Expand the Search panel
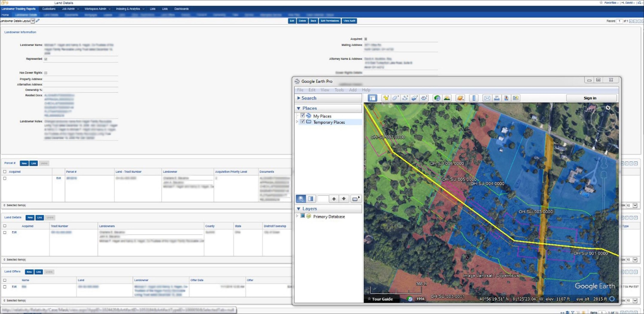This screenshot has width=644, height=314. point(299,98)
